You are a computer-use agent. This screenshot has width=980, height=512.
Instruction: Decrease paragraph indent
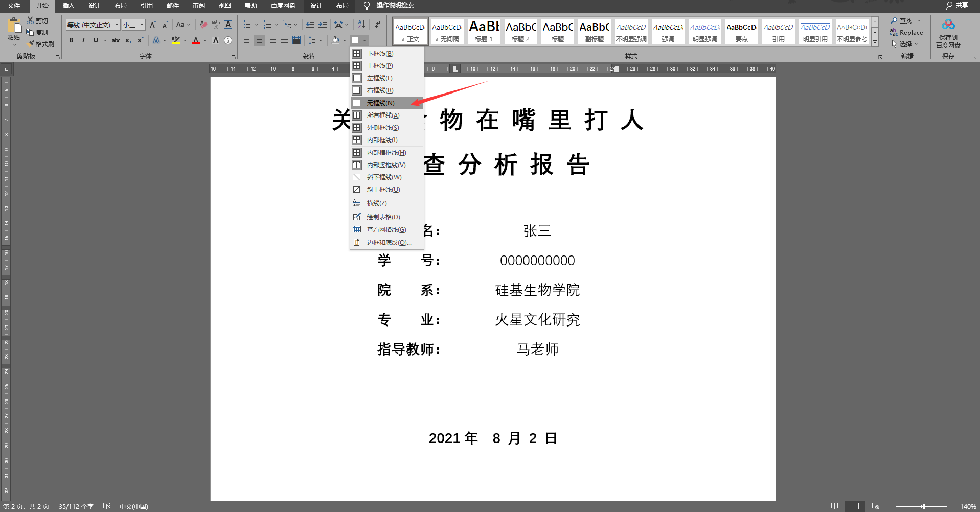(x=310, y=25)
